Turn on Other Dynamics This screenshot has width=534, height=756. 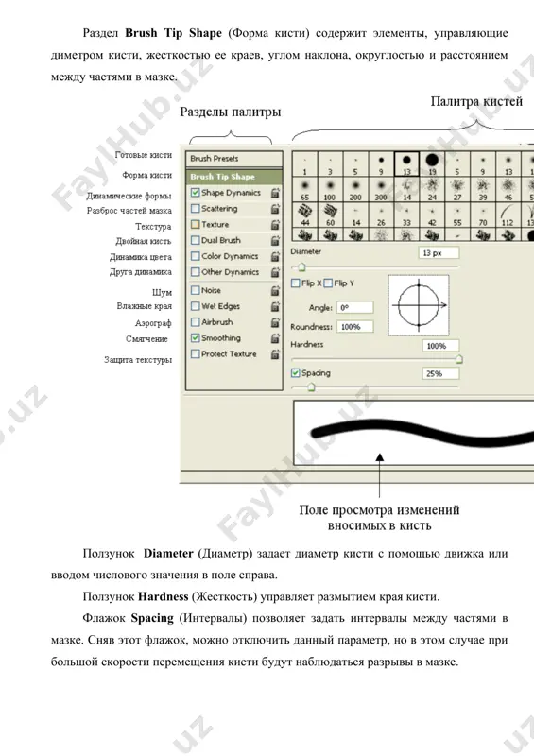pos(195,272)
